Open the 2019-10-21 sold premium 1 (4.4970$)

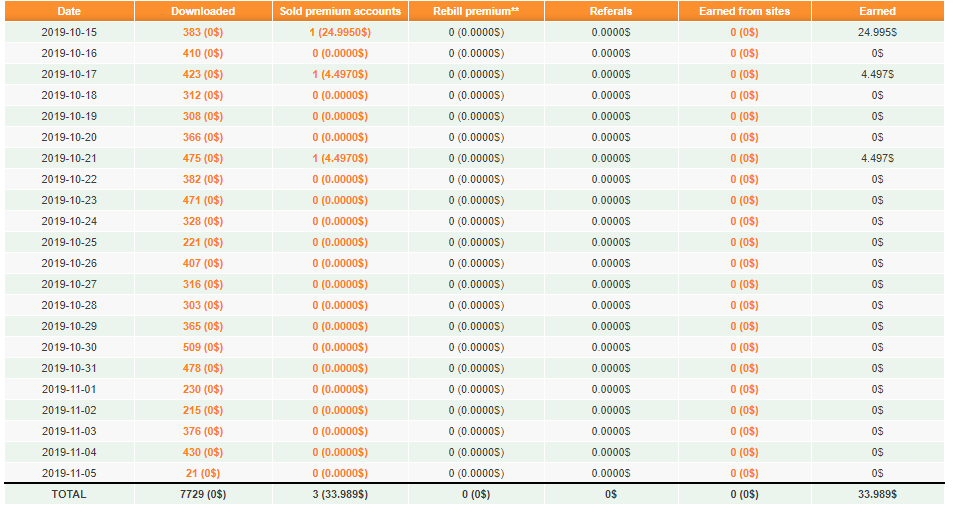point(340,158)
